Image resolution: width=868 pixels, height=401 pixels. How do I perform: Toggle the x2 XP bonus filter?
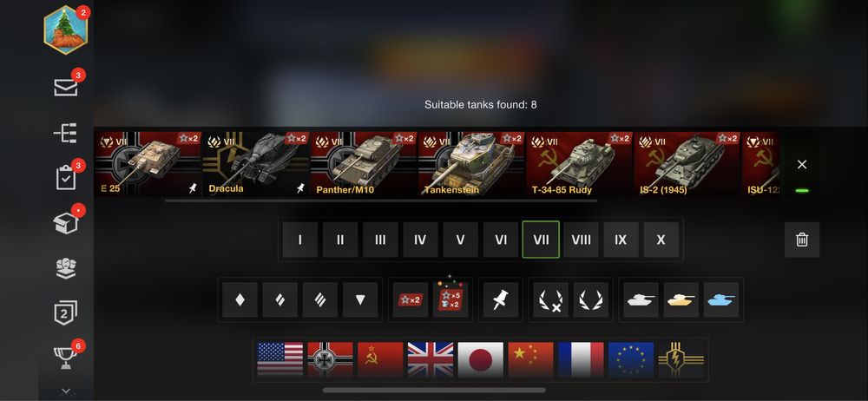[411, 299]
